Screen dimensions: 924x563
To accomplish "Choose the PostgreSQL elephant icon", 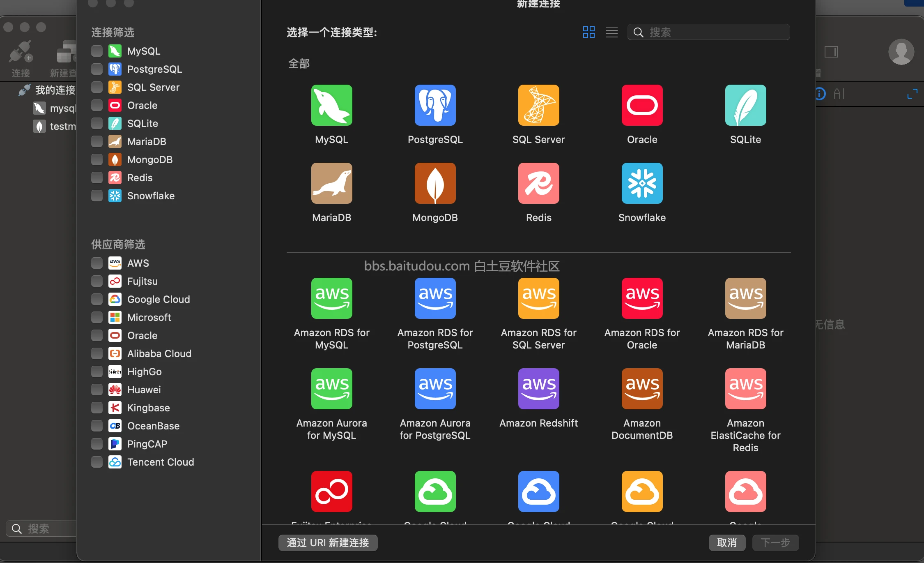I will (x=435, y=105).
